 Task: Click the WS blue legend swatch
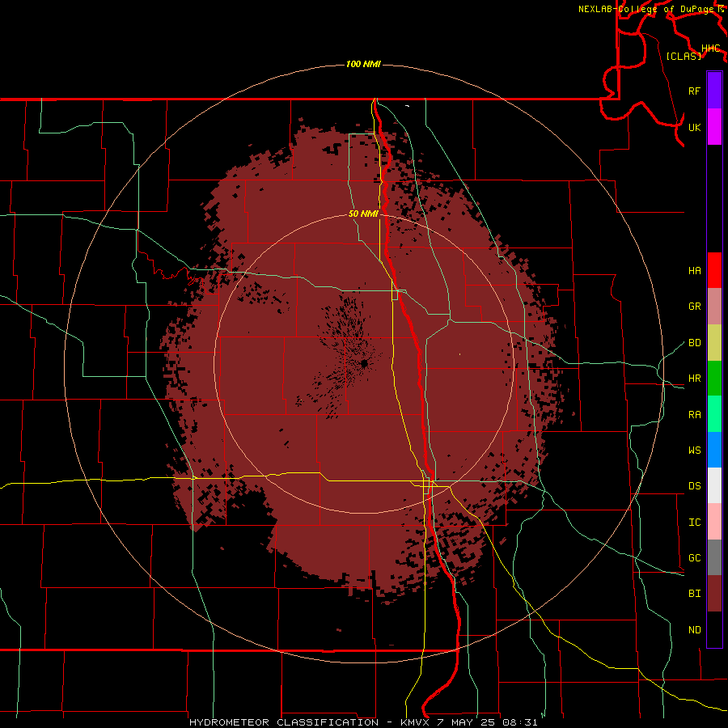point(714,450)
